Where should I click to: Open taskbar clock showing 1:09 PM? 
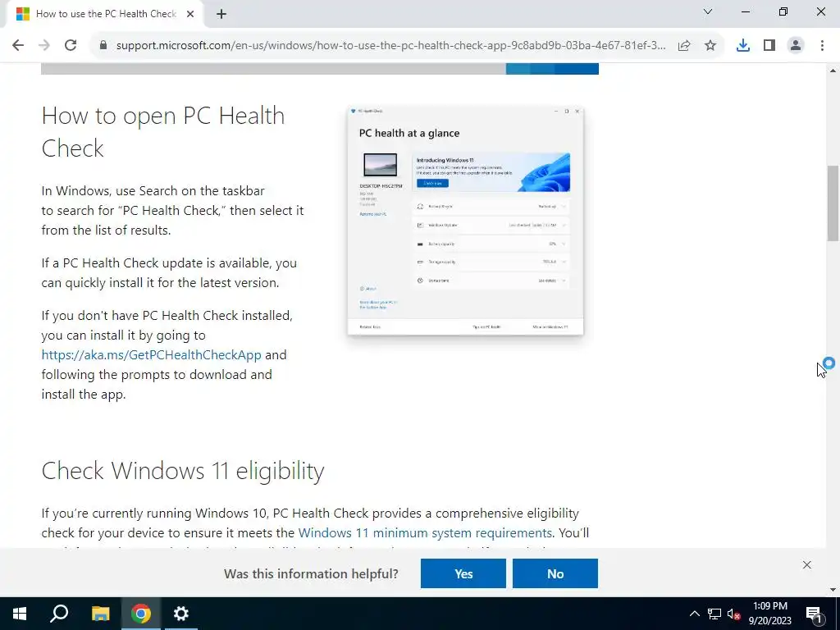click(x=769, y=614)
